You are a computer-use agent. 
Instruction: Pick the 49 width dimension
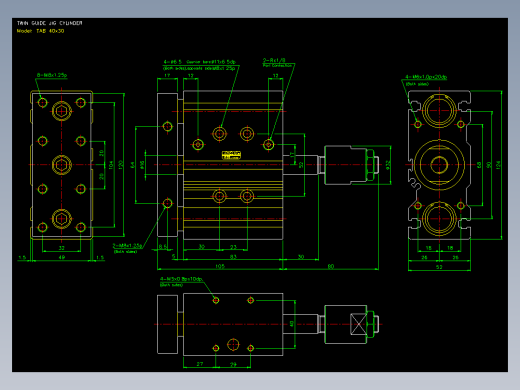tap(62, 257)
